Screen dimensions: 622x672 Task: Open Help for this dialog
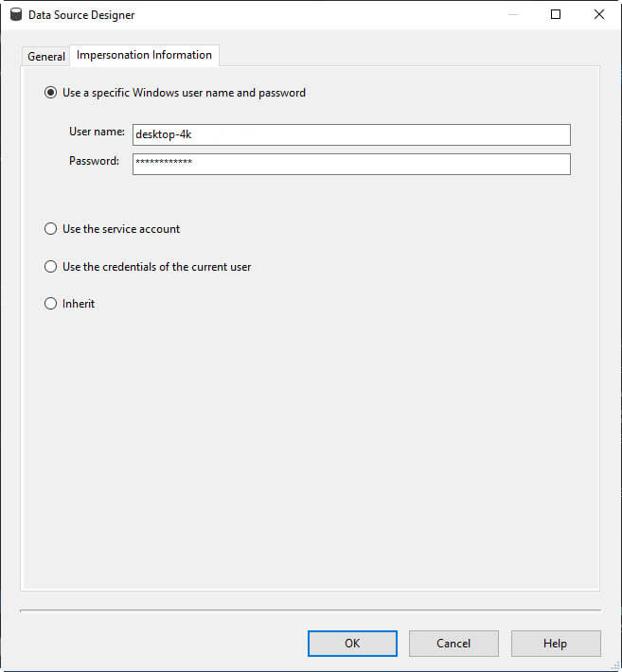tap(555, 644)
